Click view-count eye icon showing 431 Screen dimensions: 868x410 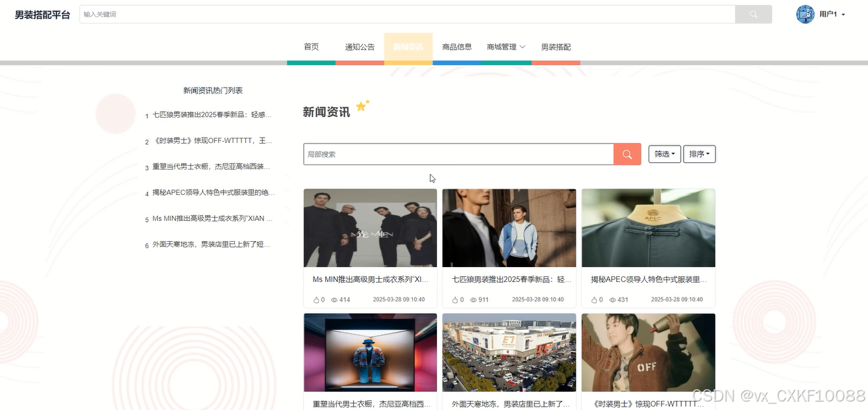612,300
